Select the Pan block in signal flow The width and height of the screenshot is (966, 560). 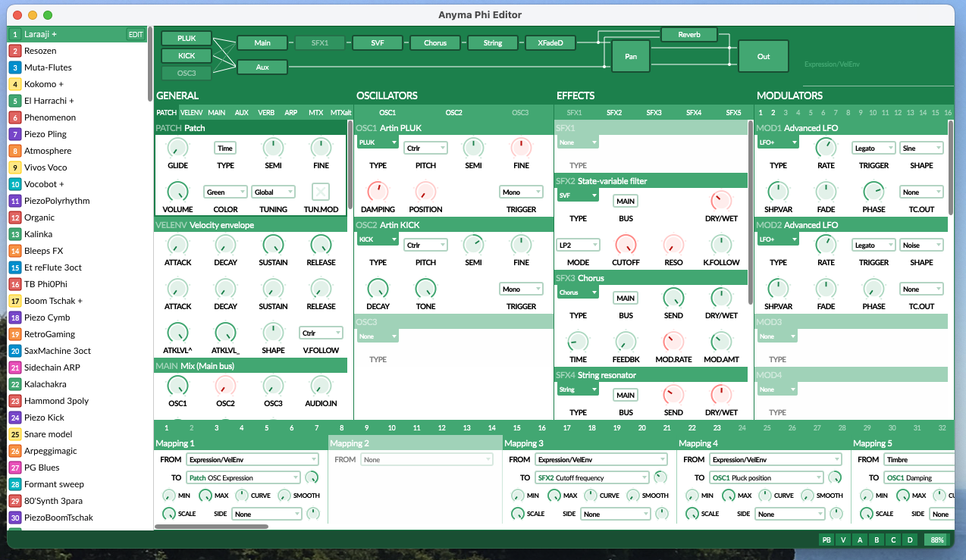(x=631, y=57)
